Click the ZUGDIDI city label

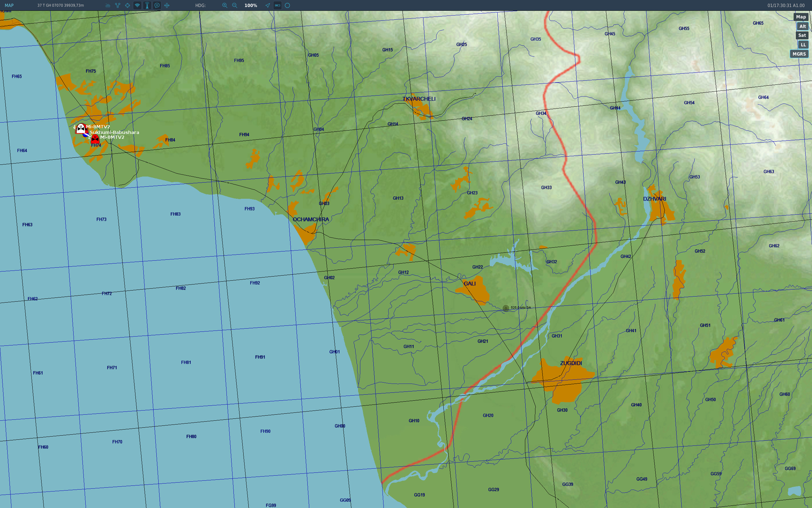click(x=571, y=363)
